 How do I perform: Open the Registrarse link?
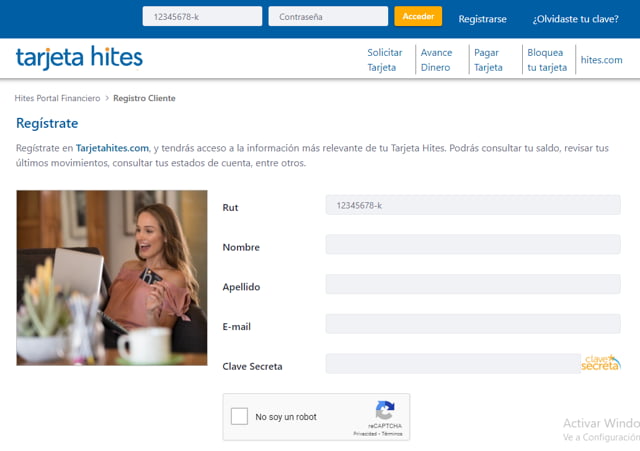coord(482,19)
